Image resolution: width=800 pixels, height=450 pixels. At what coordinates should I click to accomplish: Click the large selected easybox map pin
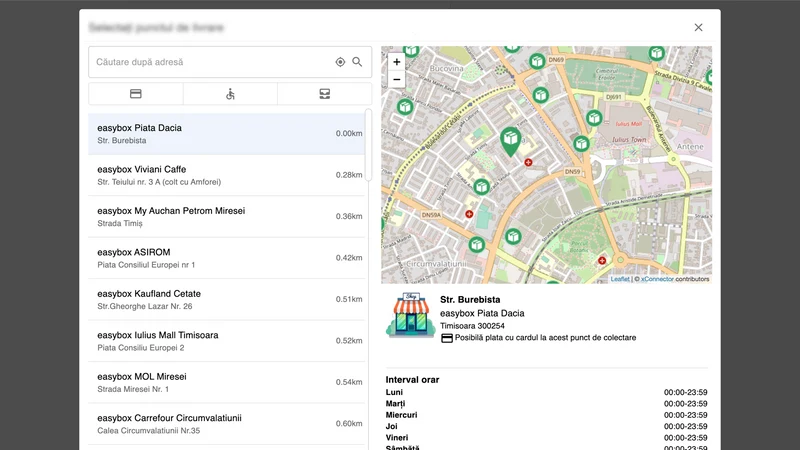click(510, 141)
